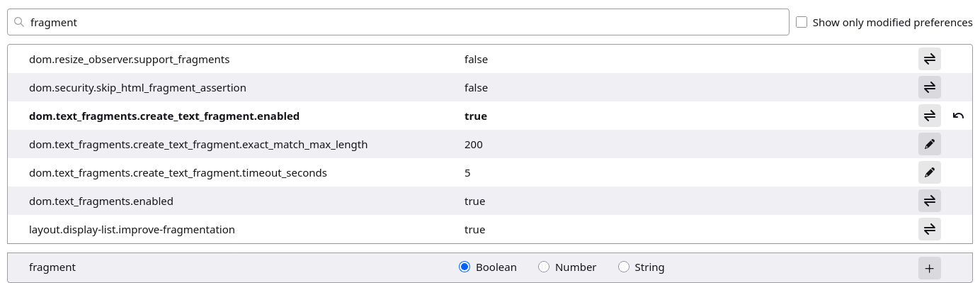Click true value of improve-fragmentation row
This screenshot has height=283, width=980.
[474, 230]
